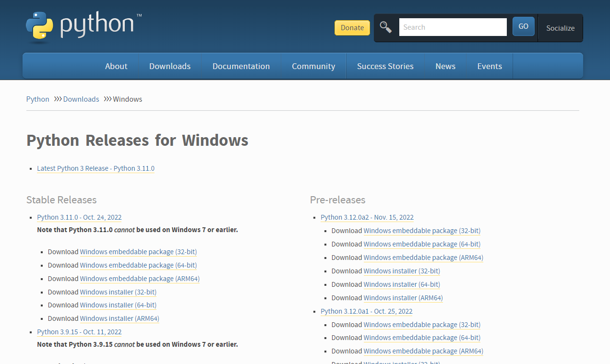The height and width of the screenshot is (364, 610).
Task: Open the Success Stories navigation menu
Action: click(385, 66)
